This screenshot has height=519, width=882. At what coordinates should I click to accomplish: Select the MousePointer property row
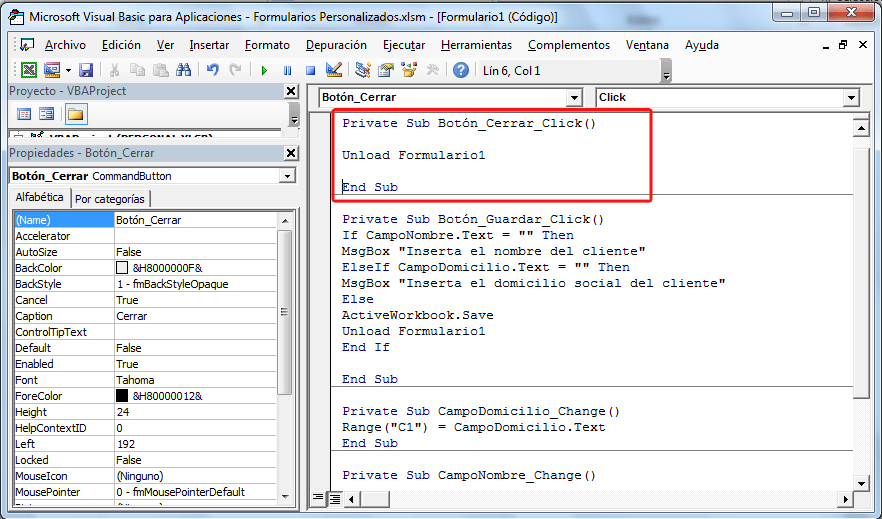[x=145, y=492]
